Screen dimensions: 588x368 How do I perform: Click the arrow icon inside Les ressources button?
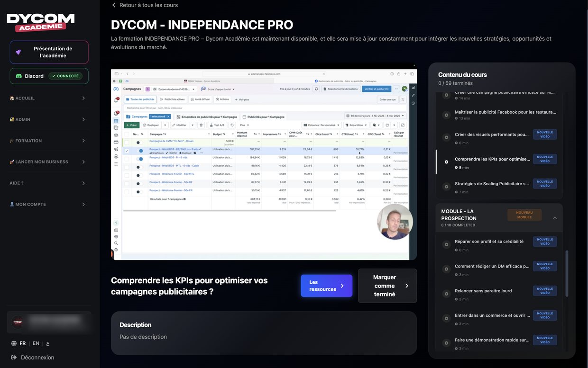342,286
